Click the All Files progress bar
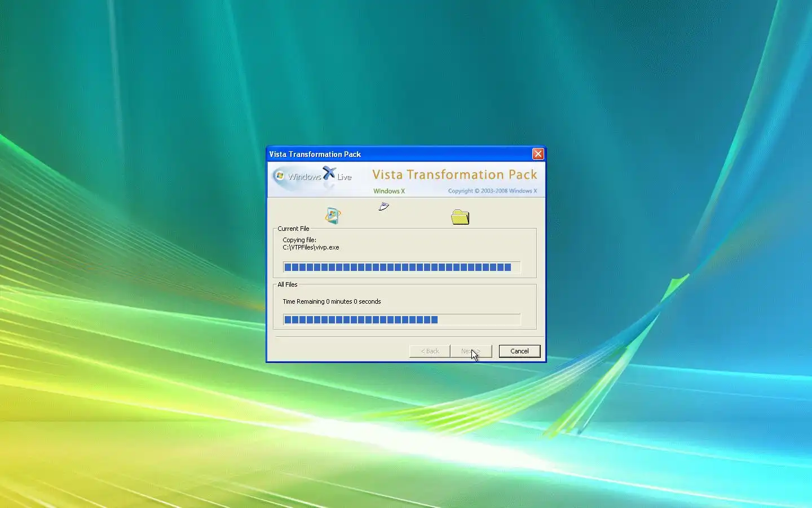This screenshot has height=508, width=812. pyautogui.click(x=401, y=319)
